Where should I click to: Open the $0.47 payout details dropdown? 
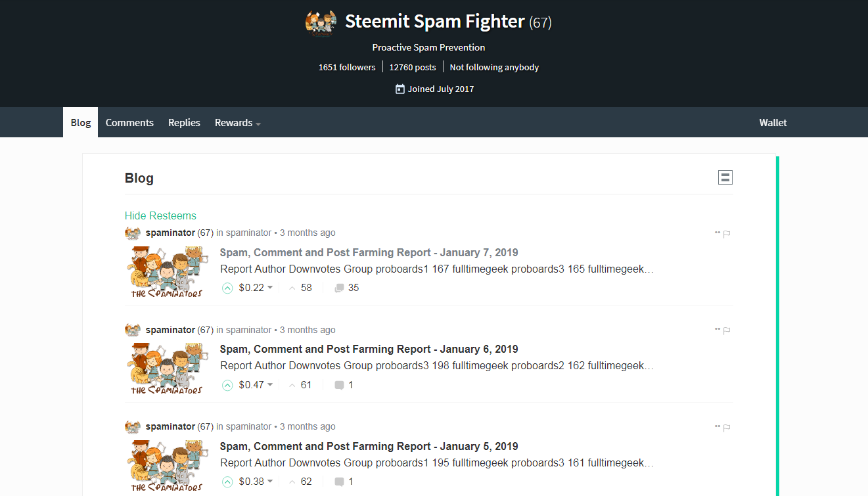click(x=269, y=385)
